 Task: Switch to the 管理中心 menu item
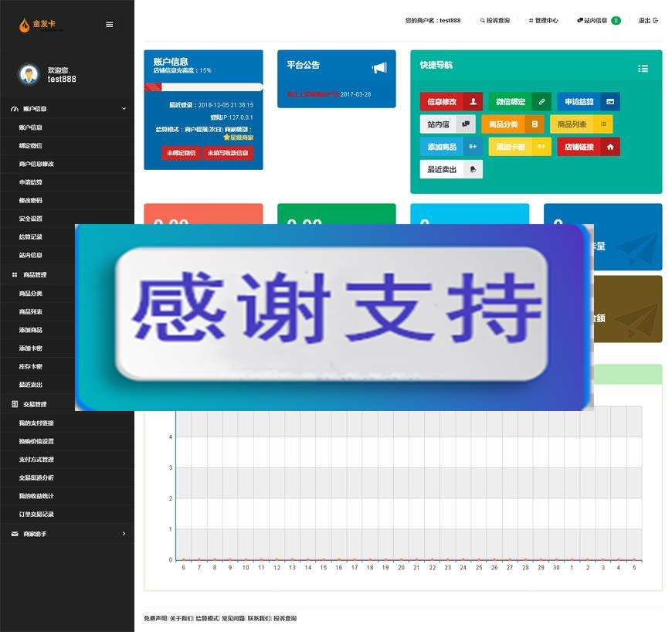pyautogui.click(x=545, y=21)
